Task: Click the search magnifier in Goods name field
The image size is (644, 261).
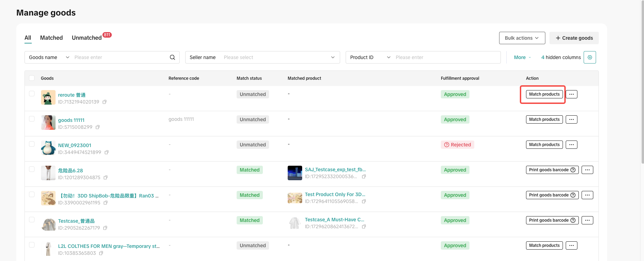Action: coord(172,57)
